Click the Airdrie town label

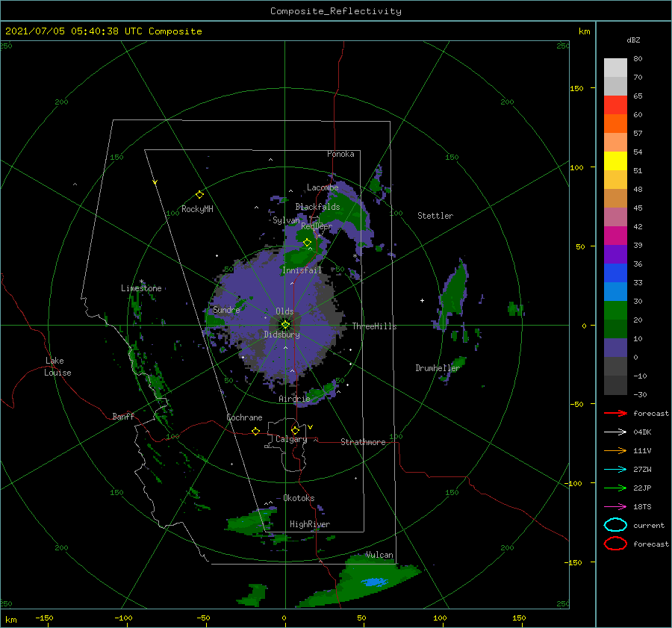pos(294,399)
